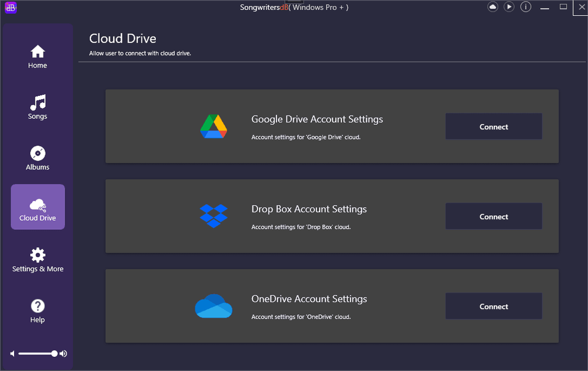This screenshot has width=588, height=371.
Task: Click the loud speaker icon beside slider
Action: (63, 354)
